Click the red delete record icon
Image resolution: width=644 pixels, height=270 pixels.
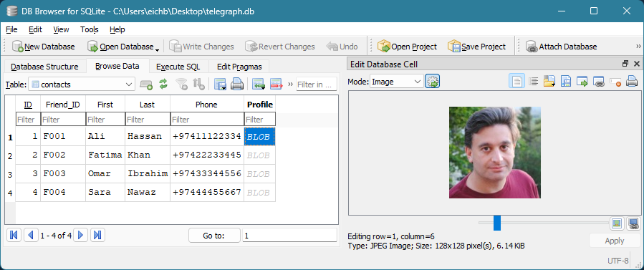click(277, 85)
